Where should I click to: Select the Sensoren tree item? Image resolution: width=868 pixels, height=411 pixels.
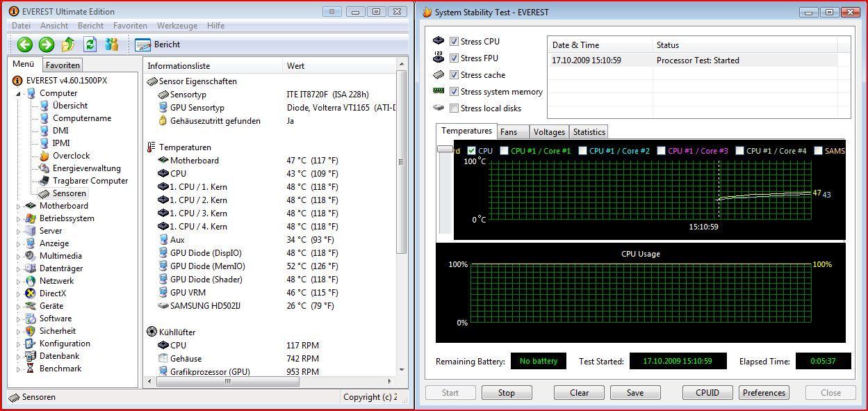[x=69, y=193]
